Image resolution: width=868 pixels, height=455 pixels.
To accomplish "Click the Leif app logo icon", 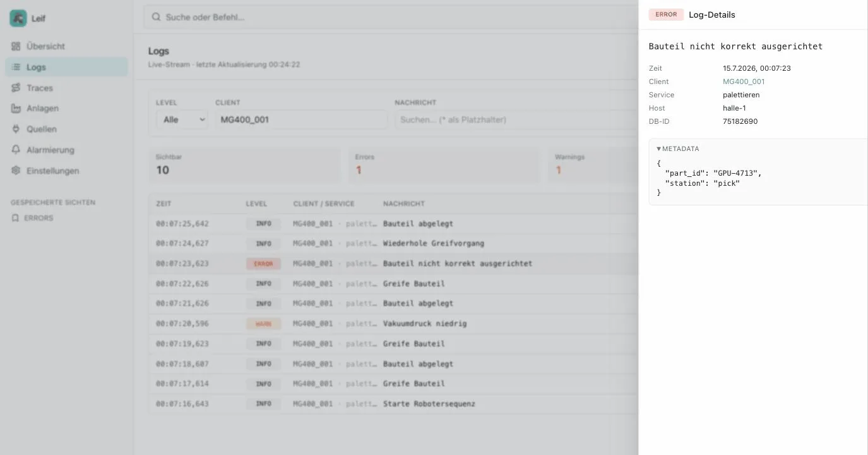I will click(18, 18).
